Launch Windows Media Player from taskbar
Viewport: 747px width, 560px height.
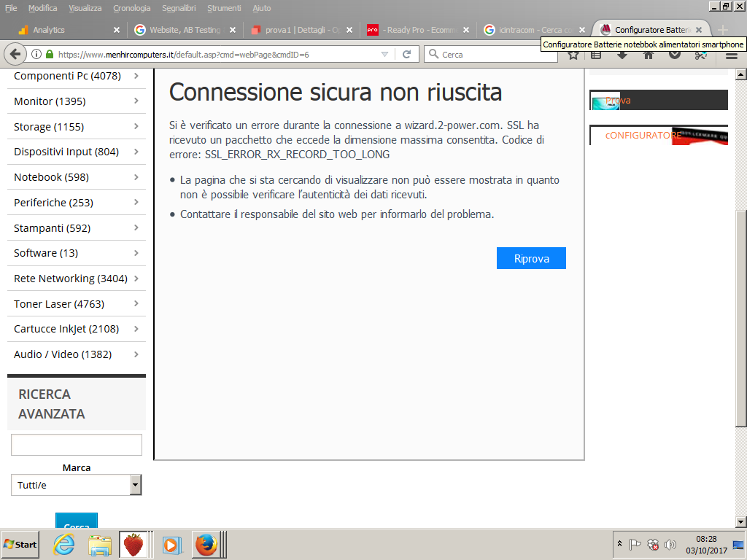tap(172, 544)
